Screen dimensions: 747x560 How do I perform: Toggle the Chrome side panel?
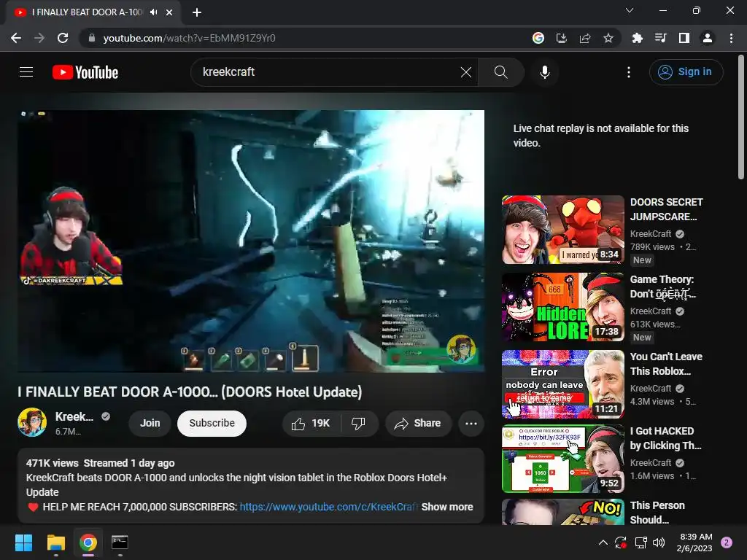point(684,38)
